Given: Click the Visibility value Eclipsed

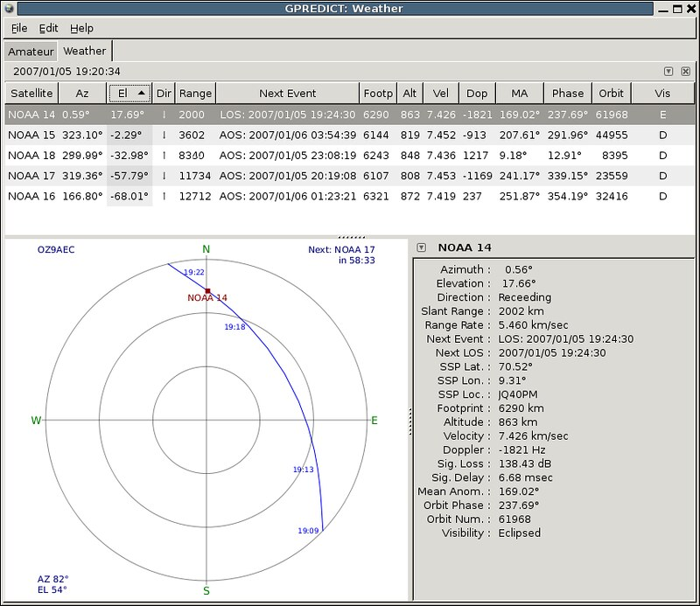Looking at the screenshot, I should pos(519,533).
